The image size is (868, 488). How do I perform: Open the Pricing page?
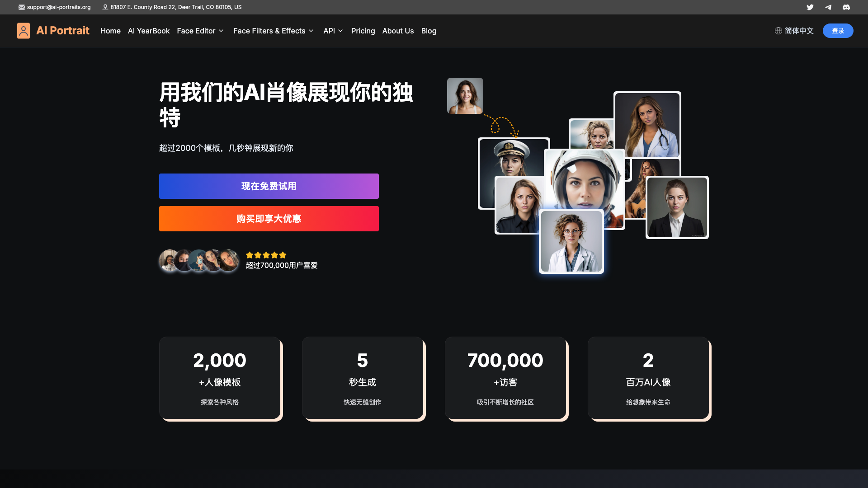[x=363, y=31]
